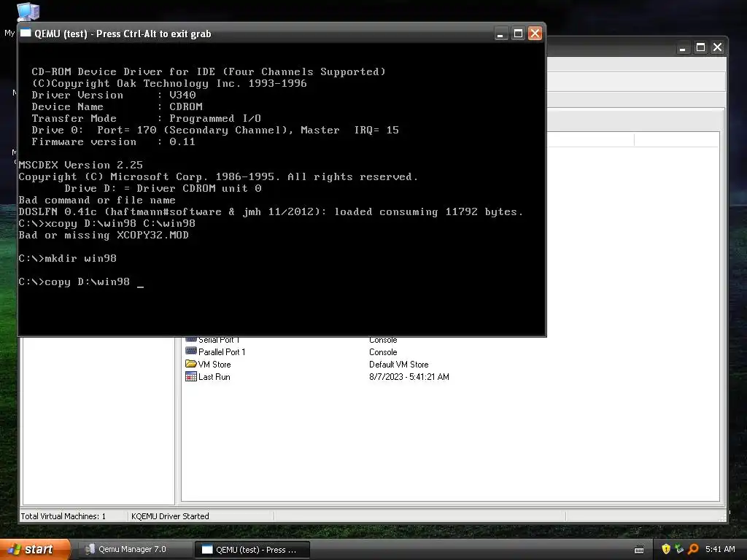The height and width of the screenshot is (560, 747).
Task: Minimize the QEMU (test) window
Action: click(x=500, y=34)
